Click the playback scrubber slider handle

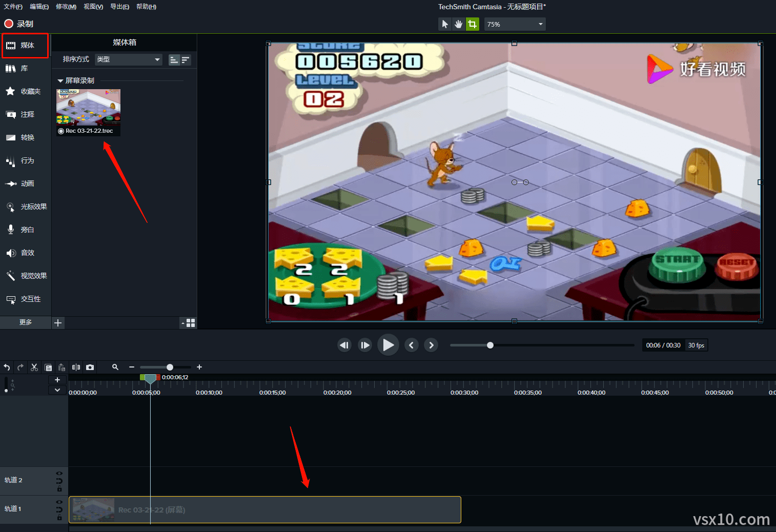pyautogui.click(x=490, y=345)
